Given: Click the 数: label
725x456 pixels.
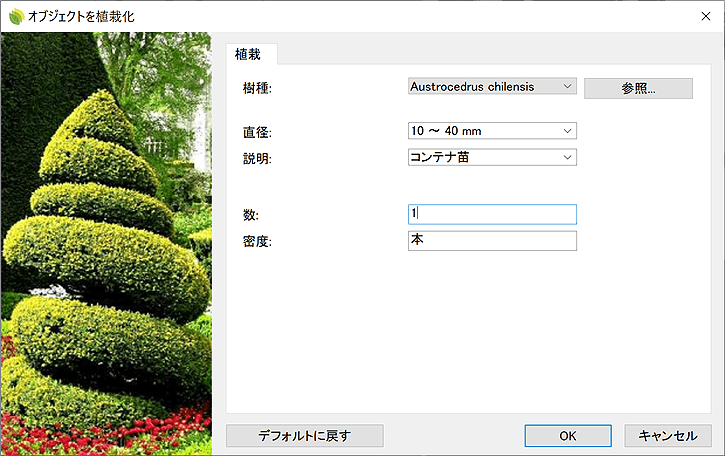Looking at the screenshot, I should click(251, 215).
